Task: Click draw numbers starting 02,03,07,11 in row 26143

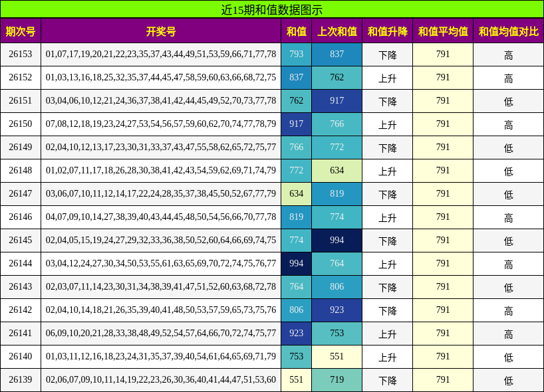Action: (x=161, y=286)
